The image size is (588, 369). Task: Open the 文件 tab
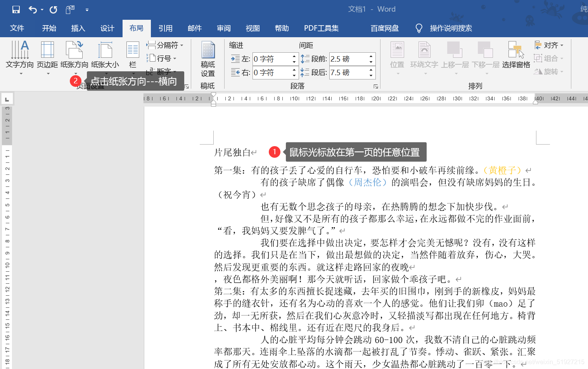pos(17,28)
